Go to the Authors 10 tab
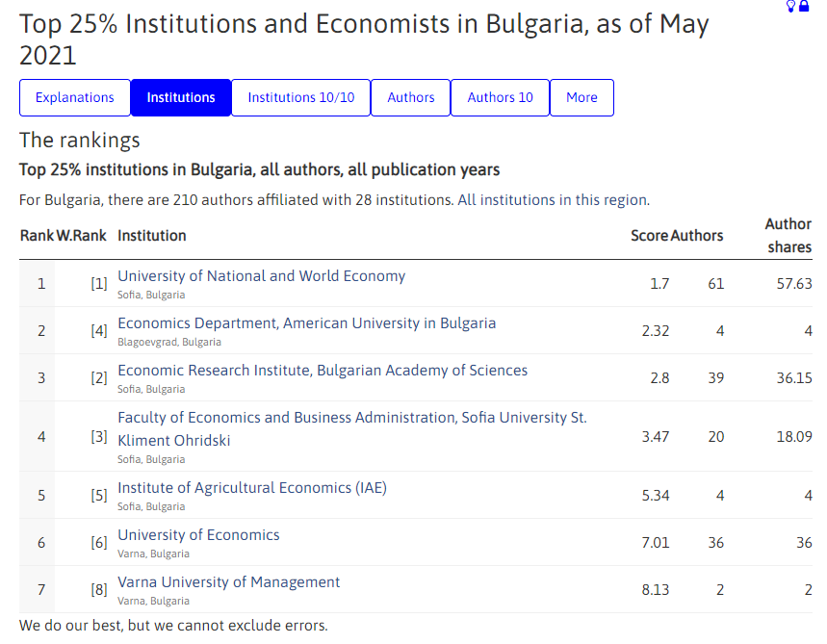The width and height of the screenshot is (827, 644). [500, 97]
